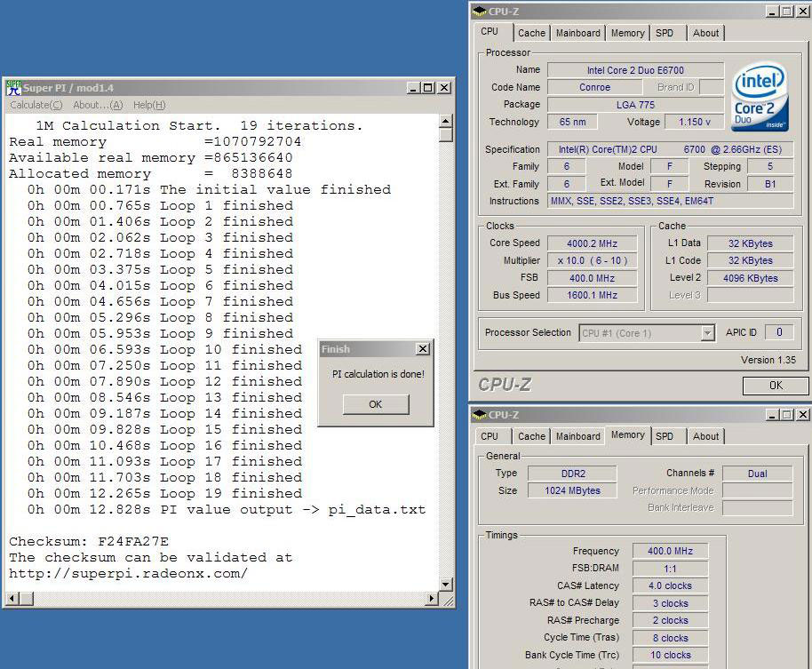812x669 pixels.
Task: Open the Calculate(C) menu in Super PI
Action: coord(36,105)
